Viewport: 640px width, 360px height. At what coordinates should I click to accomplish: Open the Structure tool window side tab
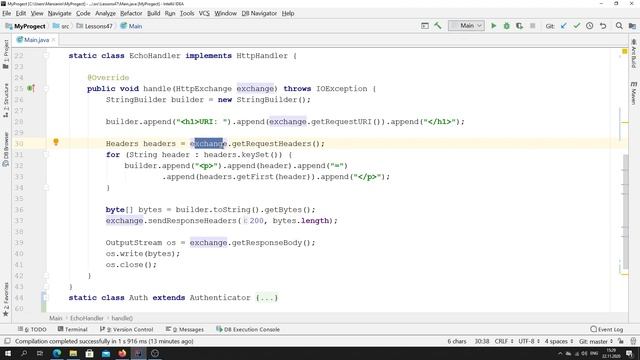[6, 100]
